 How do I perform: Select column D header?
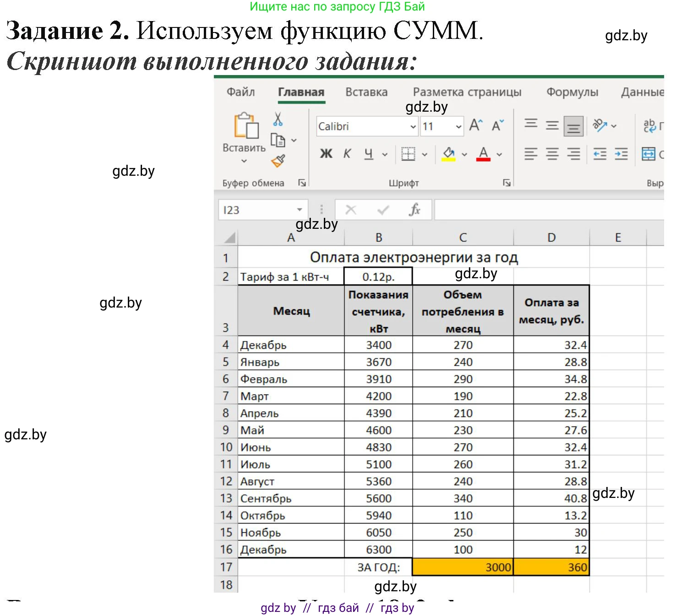[x=551, y=238]
